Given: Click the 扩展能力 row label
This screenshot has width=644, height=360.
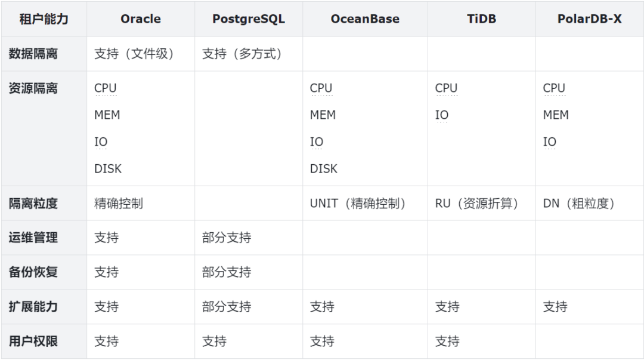Looking at the screenshot, I should coord(33,307).
